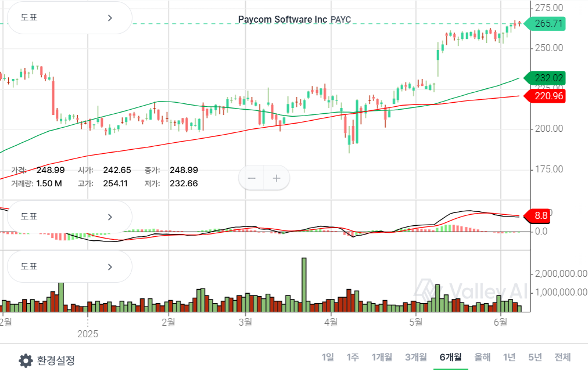
Task: Click the 3월 label on the time axis
Action: [246, 322]
